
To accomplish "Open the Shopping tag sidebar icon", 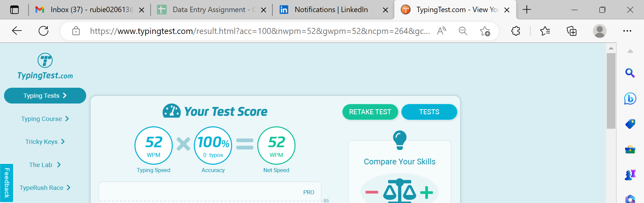I will click(630, 124).
